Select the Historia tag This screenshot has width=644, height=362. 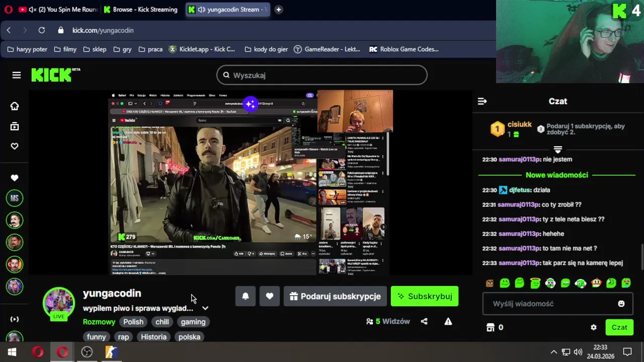click(x=153, y=337)
